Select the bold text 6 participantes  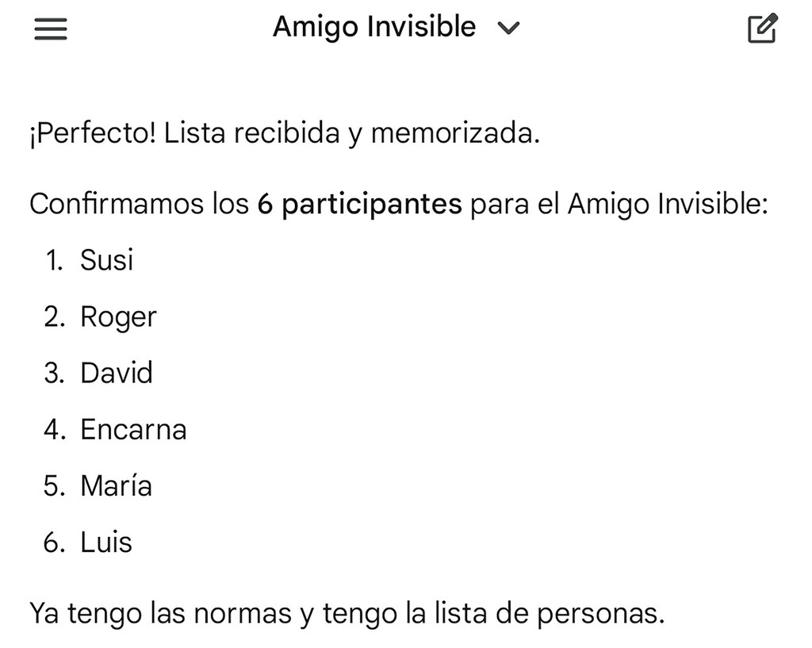[x=358, y=203]
